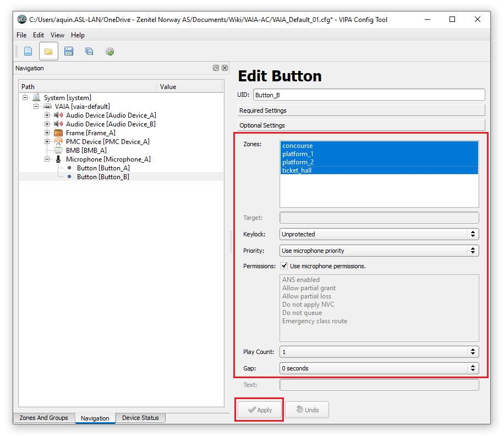The height and width of the screenshot is (437, 504).
Task: Open the Edit menu
Action: tap(39, 35)
